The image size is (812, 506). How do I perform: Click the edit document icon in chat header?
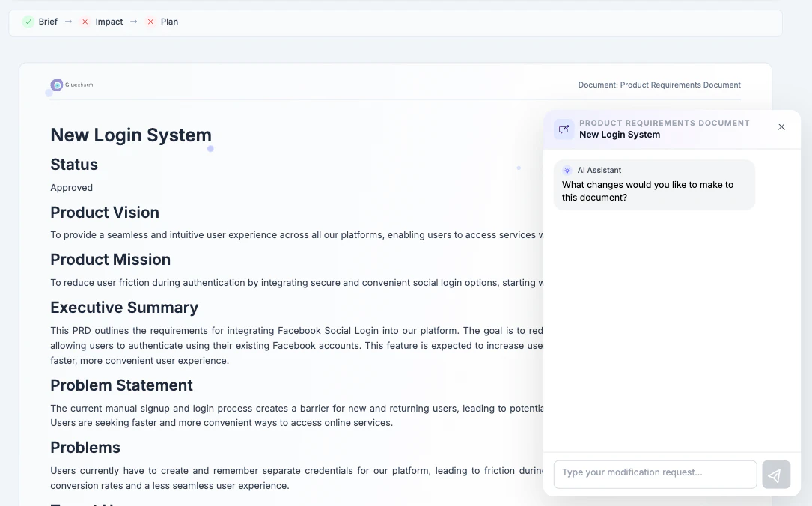tap(564, 129)
